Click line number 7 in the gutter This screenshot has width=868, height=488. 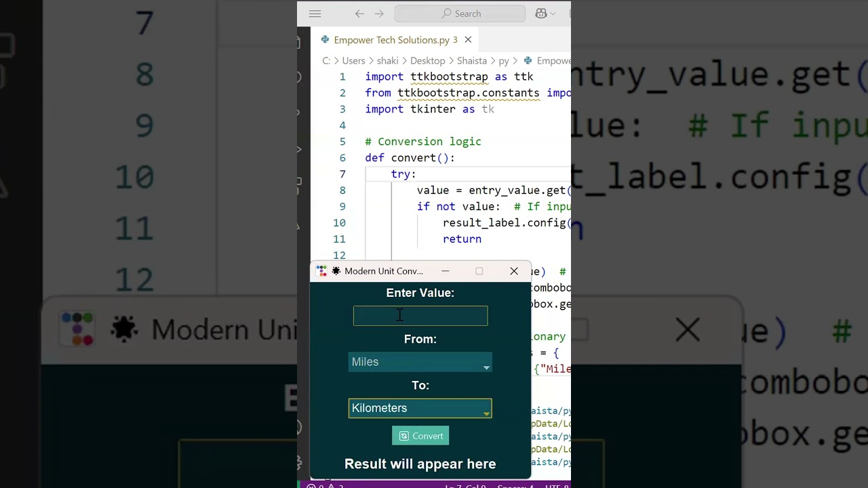click(x=342, y=174)
